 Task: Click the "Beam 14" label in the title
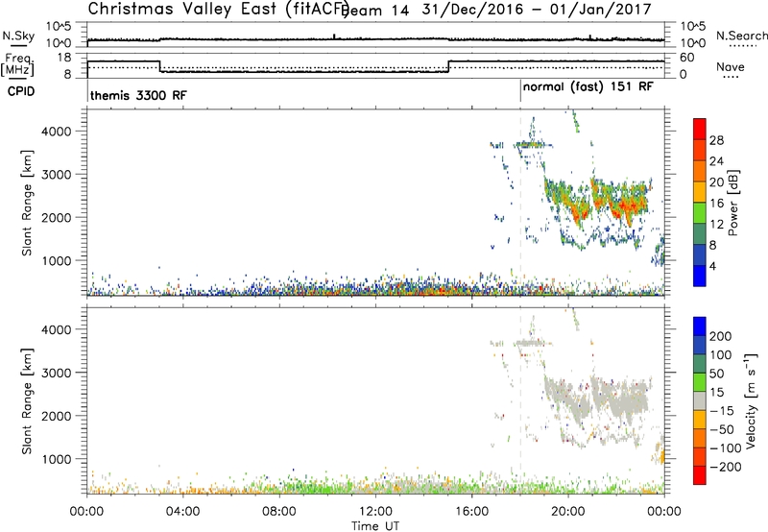coord(375,11)
